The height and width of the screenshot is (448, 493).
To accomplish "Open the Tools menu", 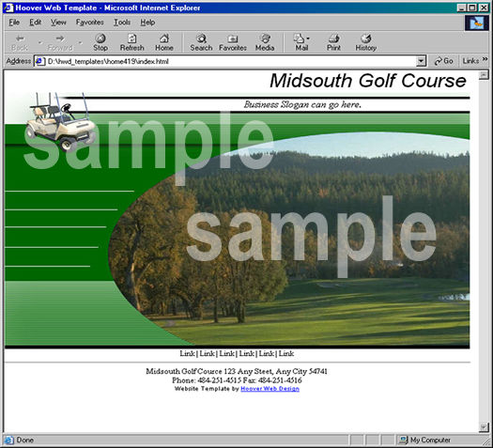I will point(122,23).
